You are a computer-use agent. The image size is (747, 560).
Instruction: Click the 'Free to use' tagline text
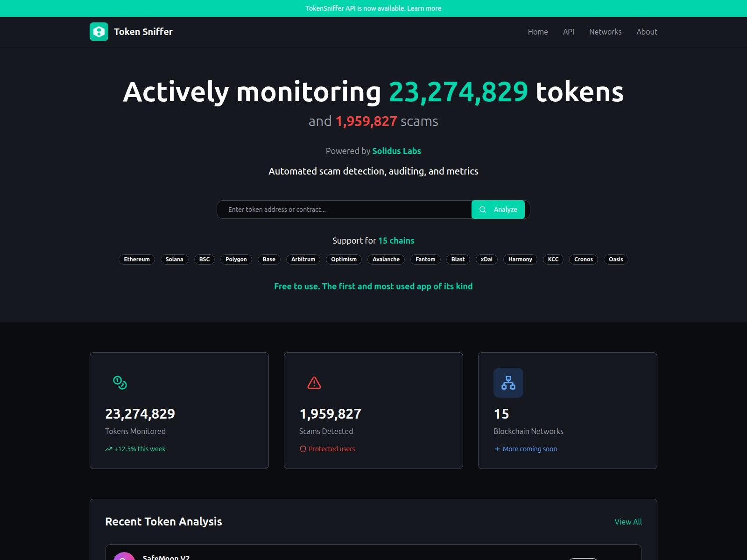click(x=373, y=287)
